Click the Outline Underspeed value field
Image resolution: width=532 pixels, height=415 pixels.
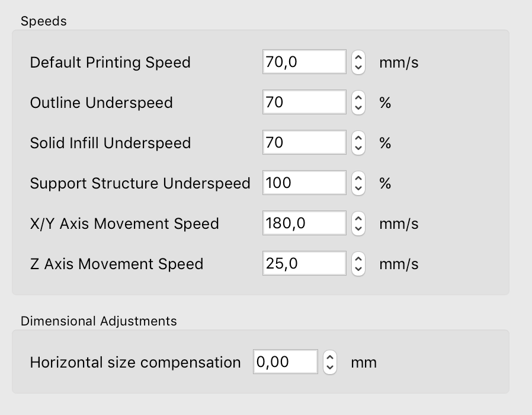pos(304,103)
